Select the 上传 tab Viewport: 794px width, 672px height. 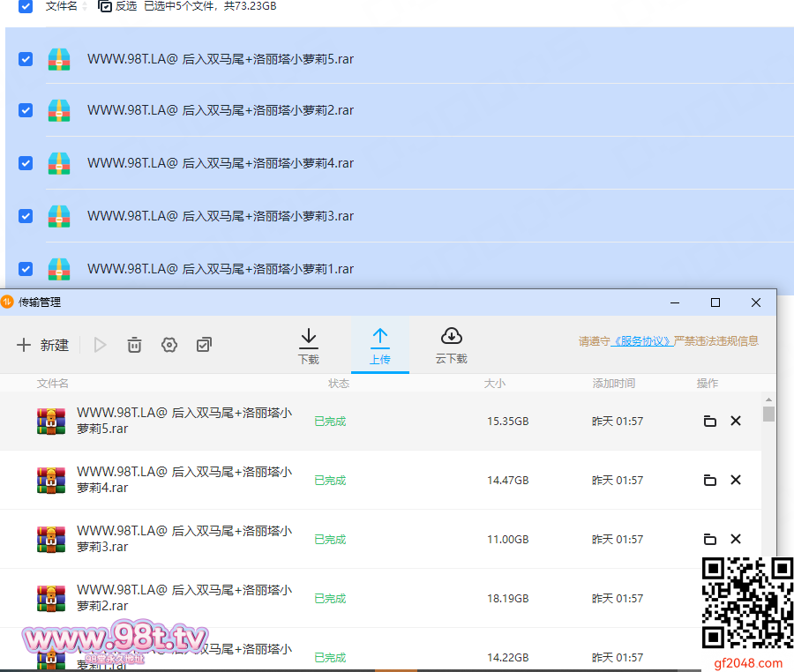379,346
